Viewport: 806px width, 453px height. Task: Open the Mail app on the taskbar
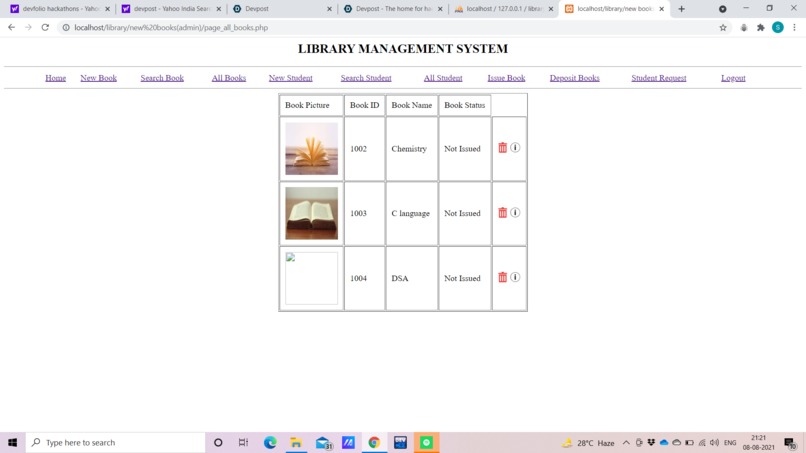click(323, 442)
